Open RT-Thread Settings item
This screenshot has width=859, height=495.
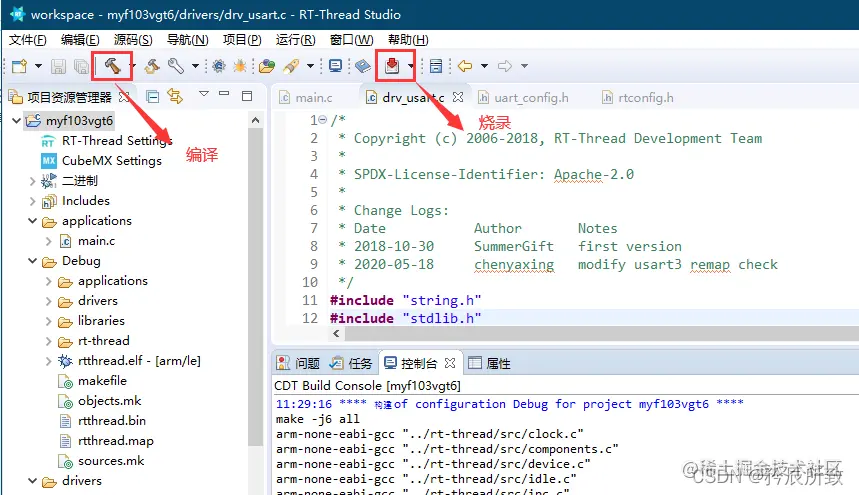click(117, 141)
